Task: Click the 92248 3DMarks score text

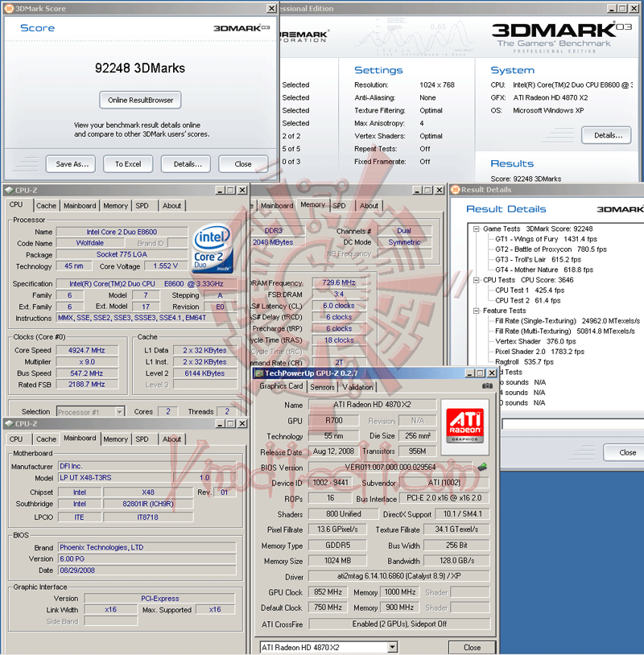Action: [x=140, y=68]
